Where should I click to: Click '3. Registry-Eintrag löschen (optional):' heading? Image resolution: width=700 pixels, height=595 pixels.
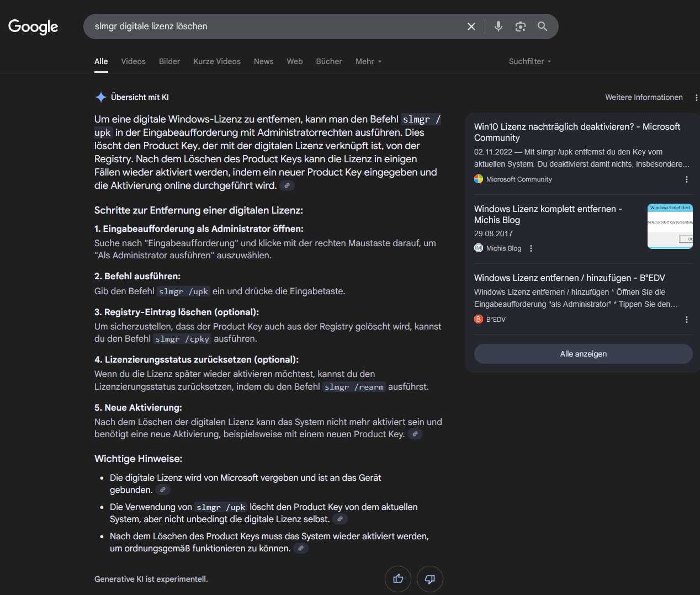tap(177, 312)
